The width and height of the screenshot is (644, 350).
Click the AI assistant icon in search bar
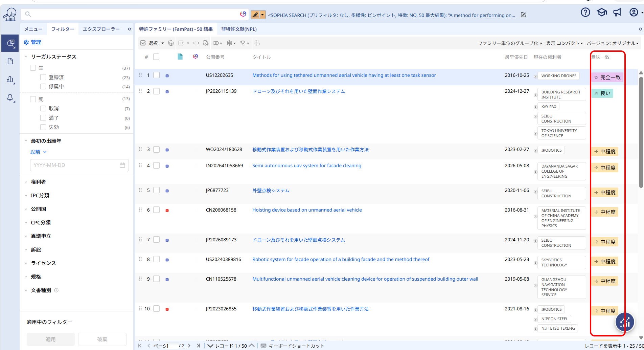tap(243, 14)
